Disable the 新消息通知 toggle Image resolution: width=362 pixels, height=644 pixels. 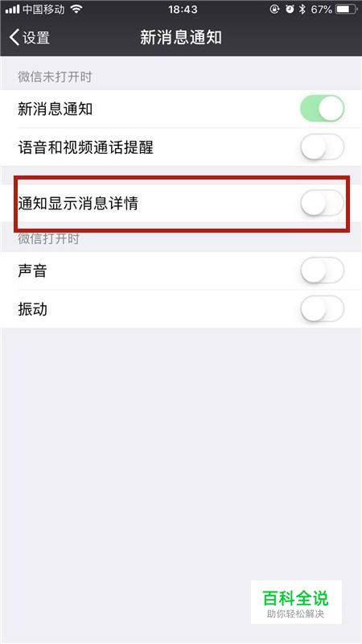pyautogui.click(x=323, y=109)
